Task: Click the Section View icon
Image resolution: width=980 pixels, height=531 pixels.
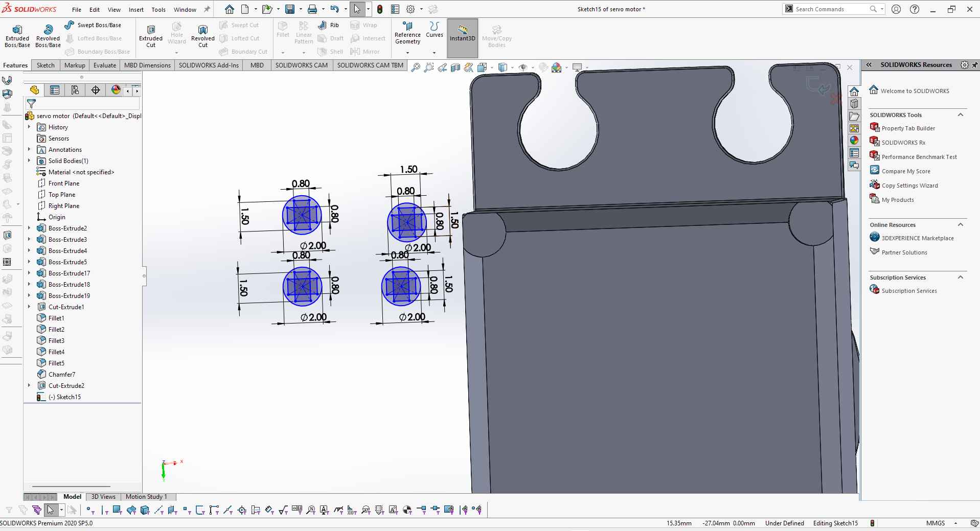Action: (455, 67)
